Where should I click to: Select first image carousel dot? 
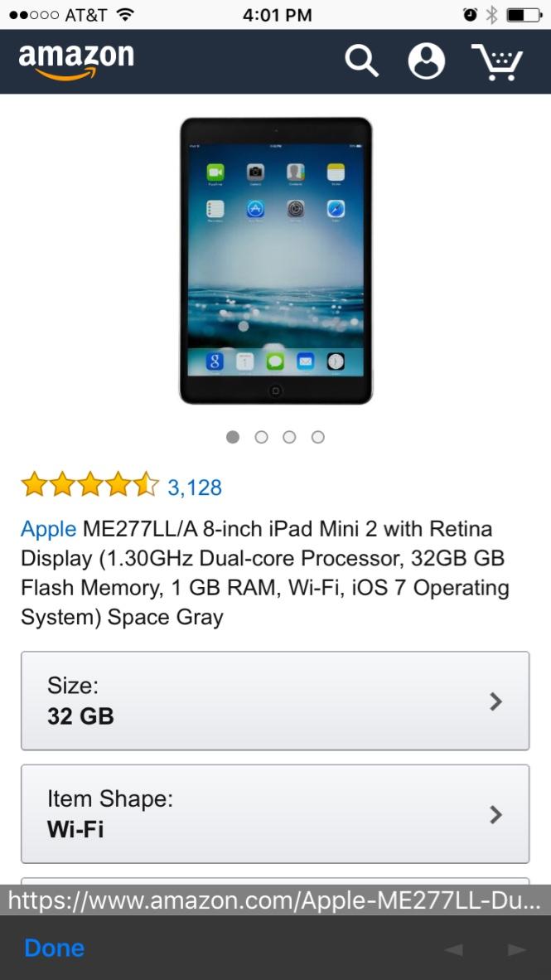tap(233, 437)
